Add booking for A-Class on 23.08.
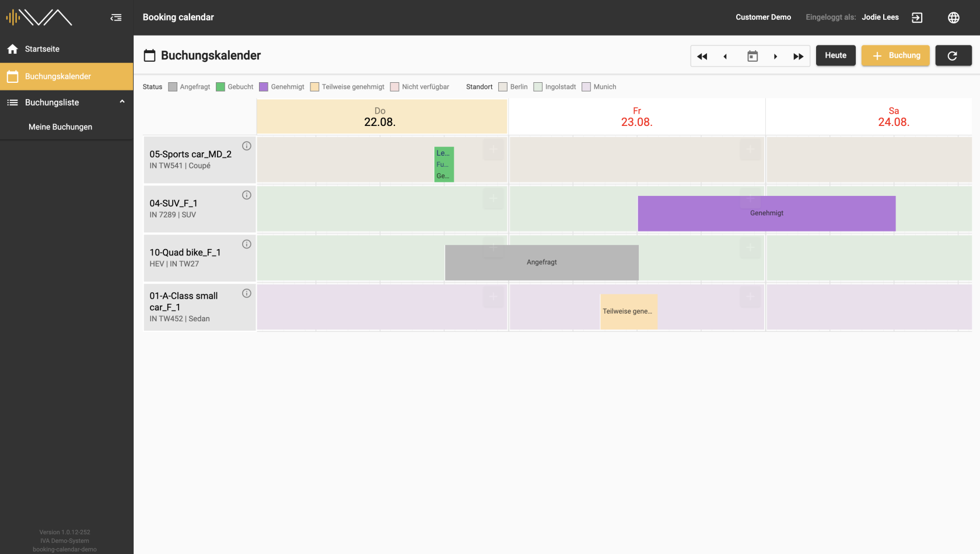This screenshot has height=554, width=980. (751, 297)
